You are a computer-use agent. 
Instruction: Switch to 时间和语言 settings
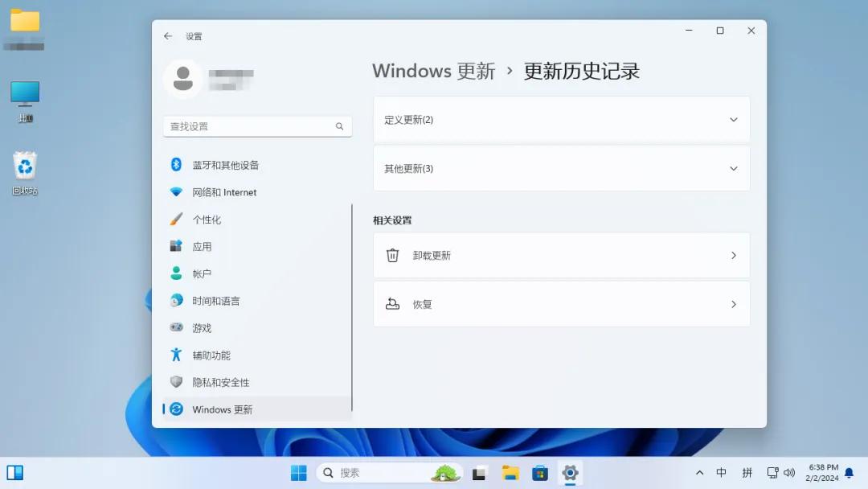click(257, 300)
